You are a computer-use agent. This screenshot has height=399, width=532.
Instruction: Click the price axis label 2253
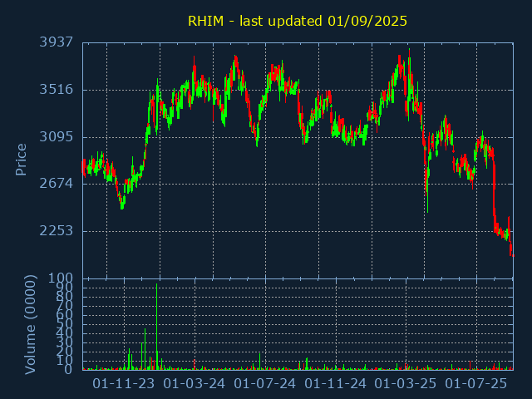click(57, 231)
